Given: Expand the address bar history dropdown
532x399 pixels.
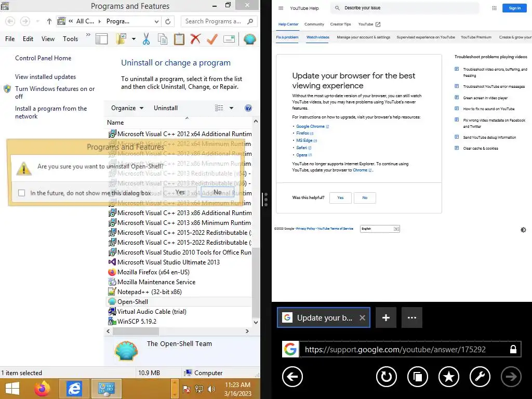Looking at the screenshot, I should click(156, 21).
